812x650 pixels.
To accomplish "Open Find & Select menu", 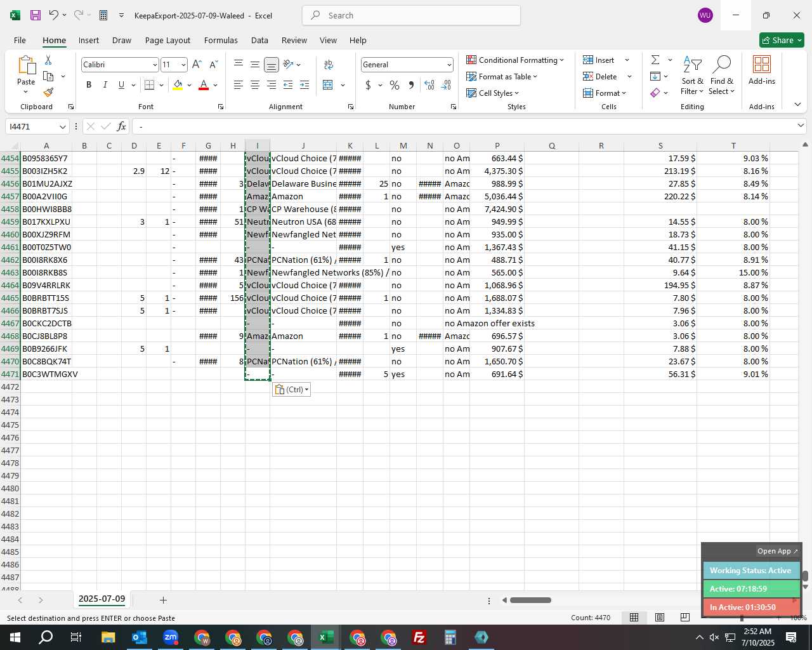I will point(721,76).
